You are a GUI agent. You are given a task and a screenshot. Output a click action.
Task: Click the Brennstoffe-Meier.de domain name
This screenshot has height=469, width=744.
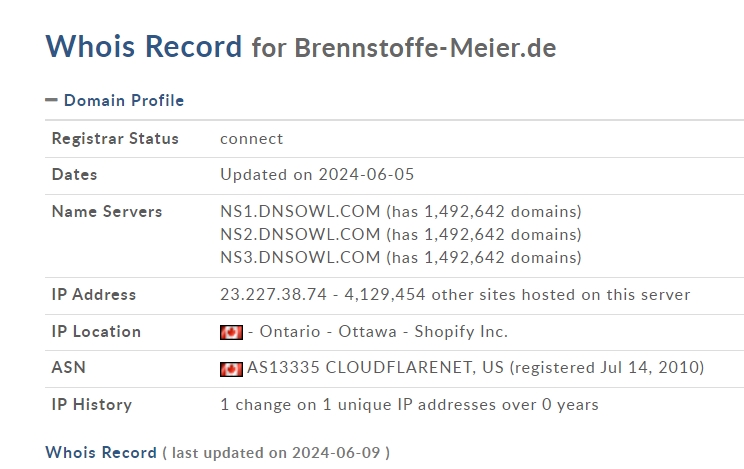pyautogui.click(x=425, y=48)
